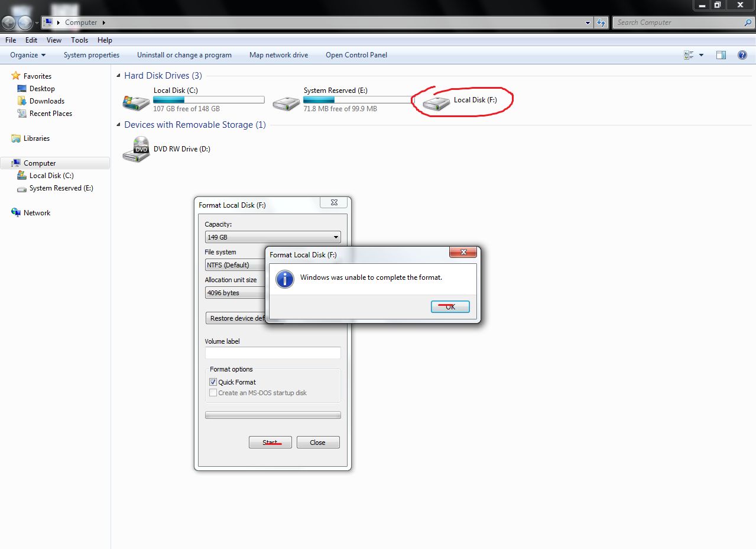756x549 pixels.
Task: Click Map network drive
Action: (x=279, y=55)
